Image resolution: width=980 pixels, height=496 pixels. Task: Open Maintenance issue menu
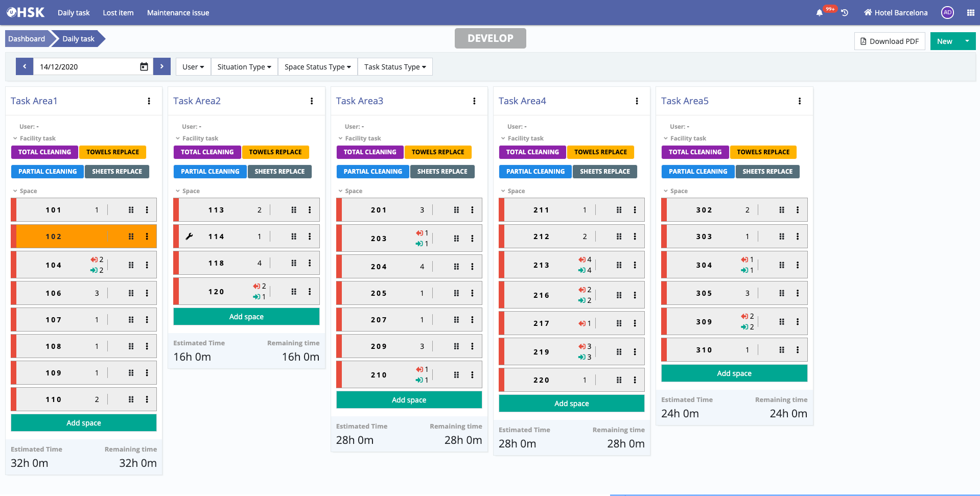coord(178,13)
